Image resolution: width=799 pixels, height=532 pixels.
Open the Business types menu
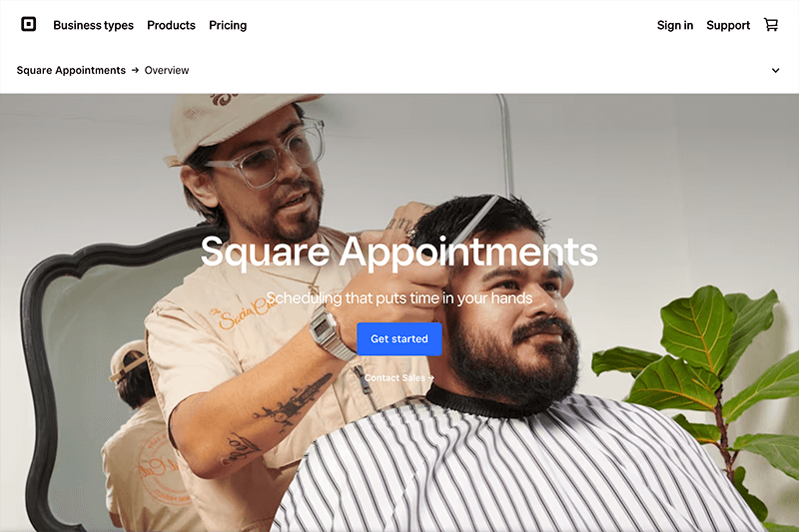[93, 26]
